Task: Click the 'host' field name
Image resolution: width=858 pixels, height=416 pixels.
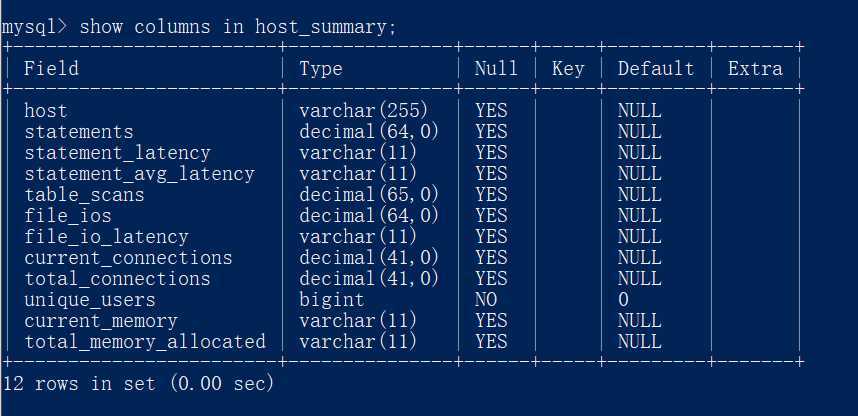Action: click(x=46, y=111)
